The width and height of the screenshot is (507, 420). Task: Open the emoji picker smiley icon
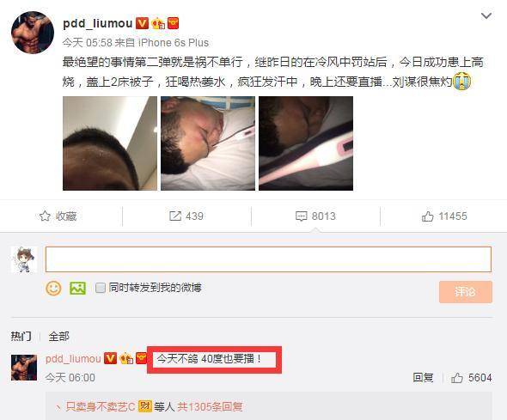point(53,288)
